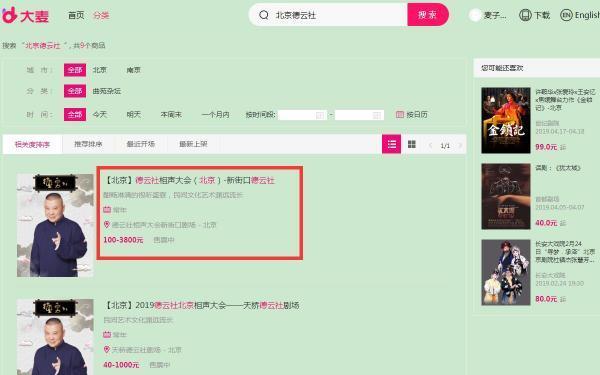The image size is (600, 375).
Task: Go to next page arrow
Action: pos(460,145)
